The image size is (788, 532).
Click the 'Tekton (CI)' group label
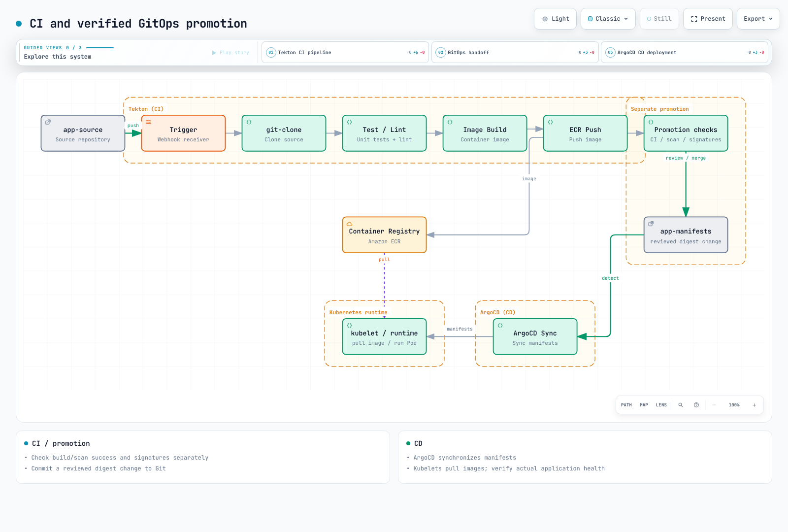coord(146,109)
